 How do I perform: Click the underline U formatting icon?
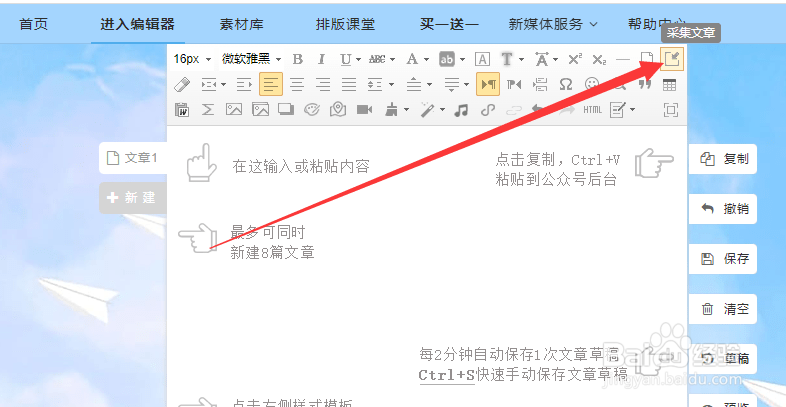coord(345,59)
